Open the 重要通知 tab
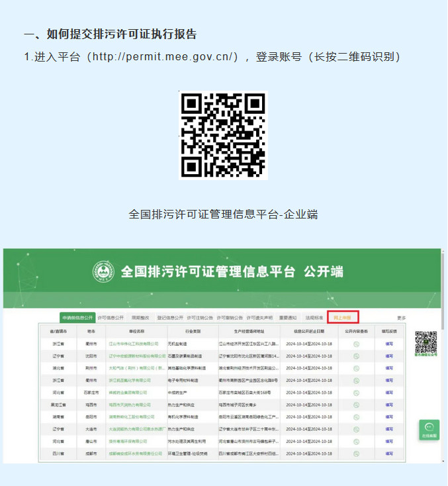Screen dimensions: 448x486 click(288, 318)
